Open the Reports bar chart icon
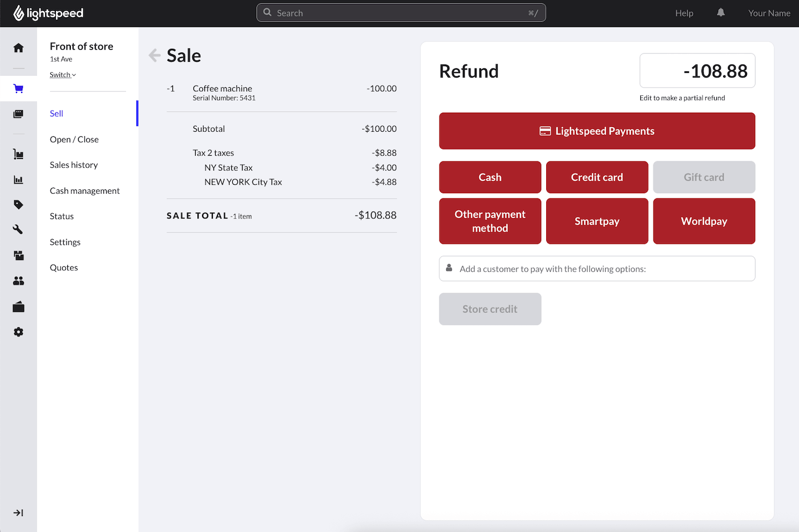Viewport: 799px width, 532px height. pyautogui.click(x=18, y=180)
